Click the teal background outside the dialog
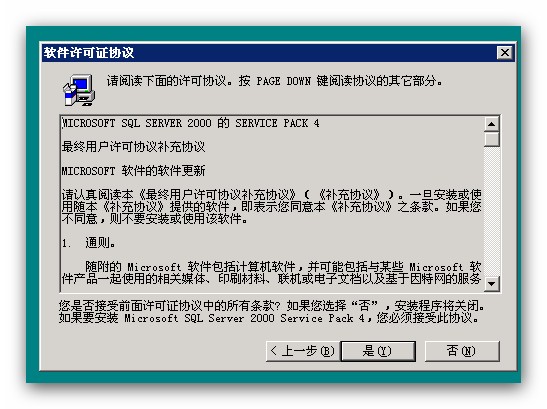This screenshot has width=547, height=409. click(33, 209)
